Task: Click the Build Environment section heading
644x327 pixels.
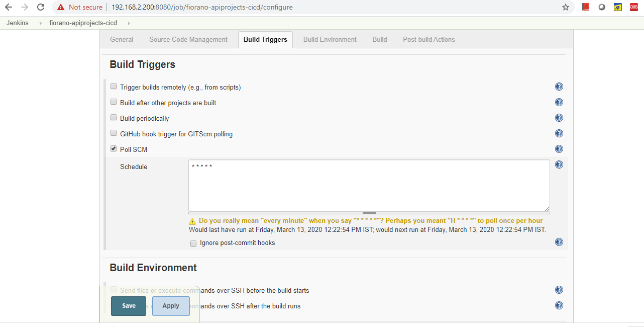Action: [x=153, y=268]
